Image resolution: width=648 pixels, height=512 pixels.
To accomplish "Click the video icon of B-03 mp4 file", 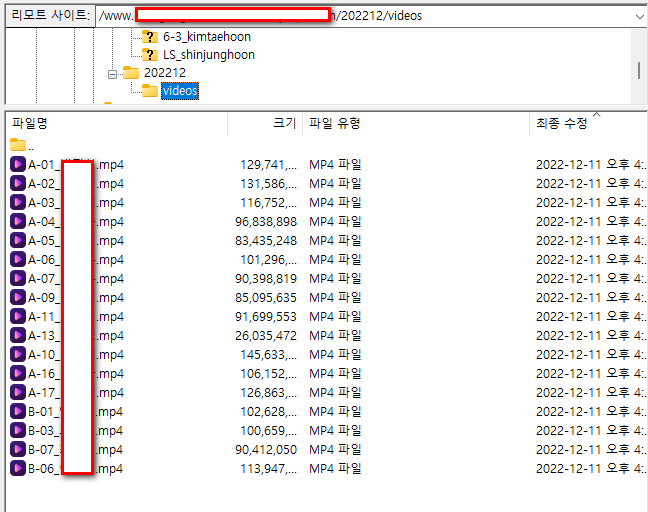I will point(18,431).
